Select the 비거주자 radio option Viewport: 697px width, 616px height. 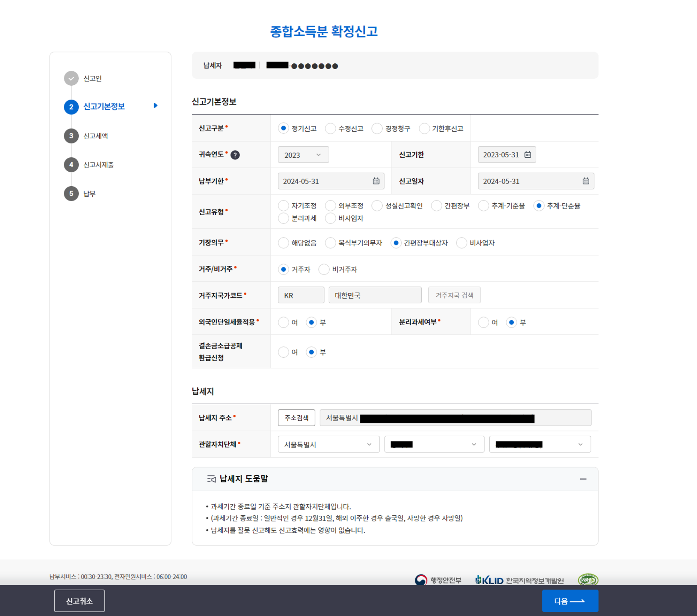point(324,269)
